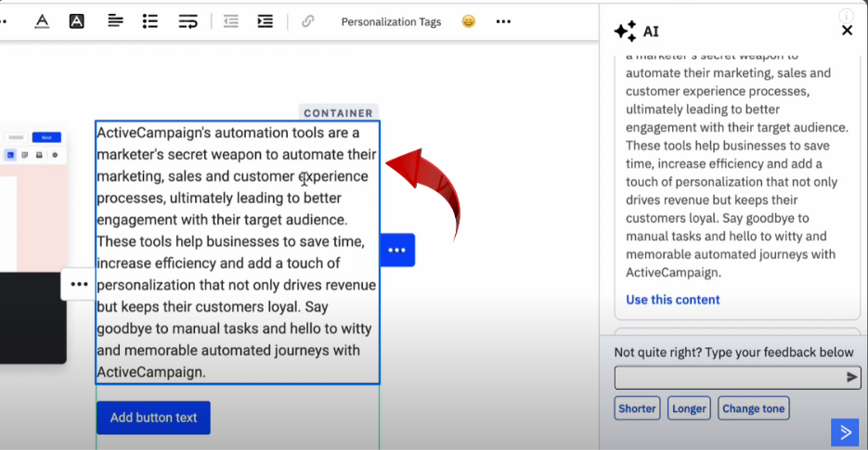Open the text alignment options
Image resolution: width=868 pixels, height=450 pixels.
(x=115, y=21)
